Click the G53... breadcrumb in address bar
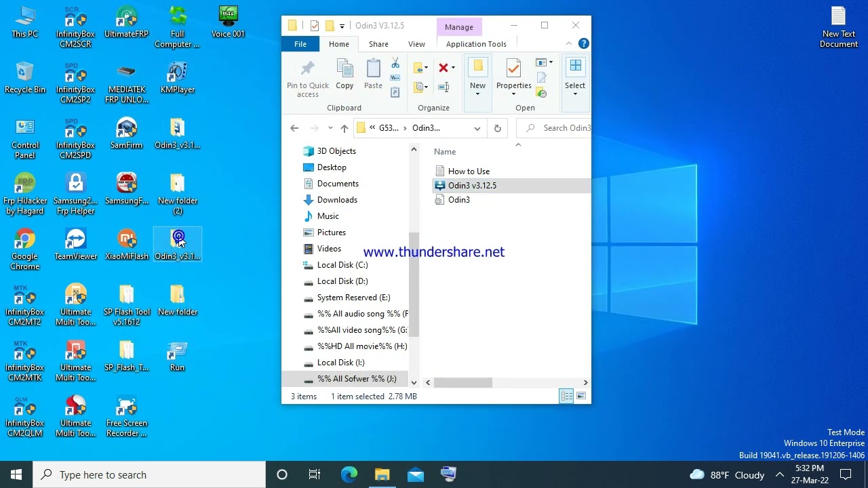868x488 pixels. [x=389, y=128]
